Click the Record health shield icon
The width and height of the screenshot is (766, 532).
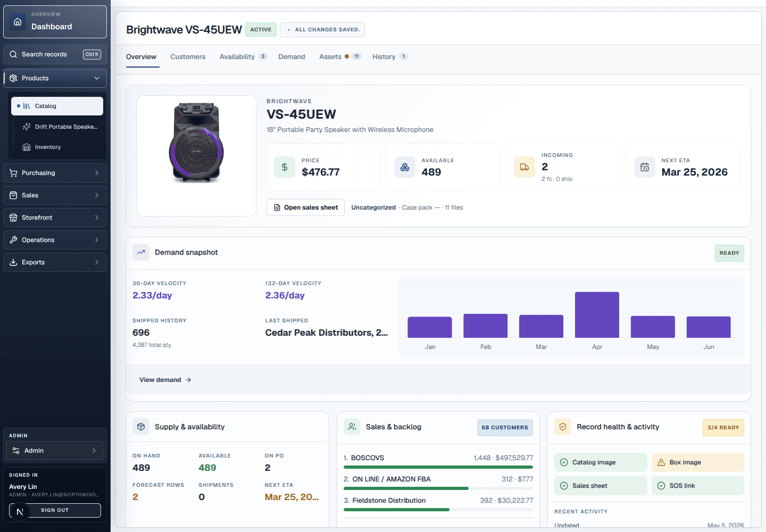click(x=563, y=427)
